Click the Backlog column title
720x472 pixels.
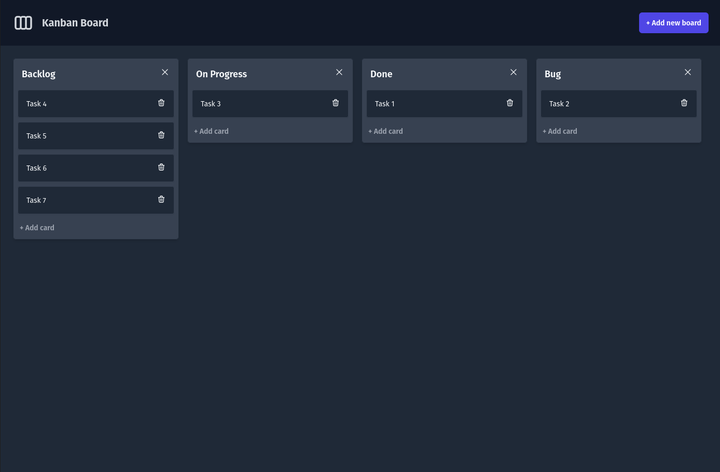39,74
